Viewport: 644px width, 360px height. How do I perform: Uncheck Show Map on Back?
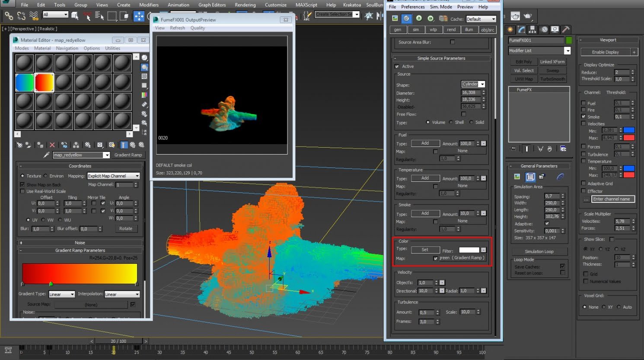(x=22, y=184)
